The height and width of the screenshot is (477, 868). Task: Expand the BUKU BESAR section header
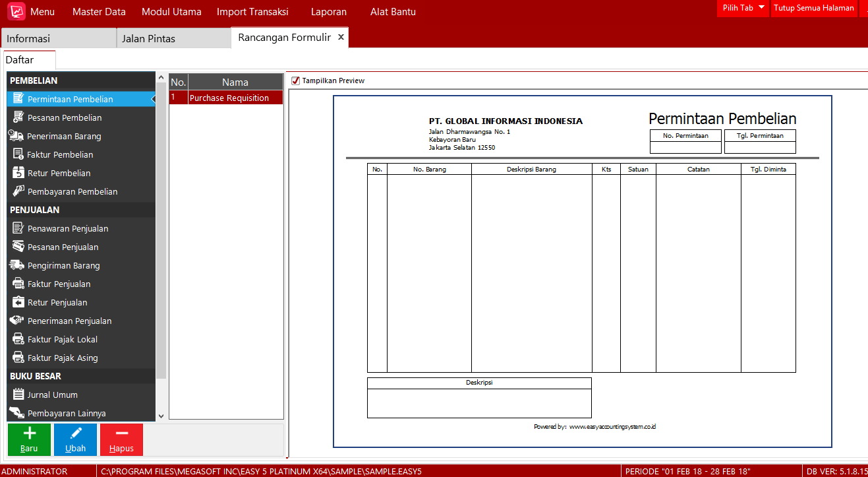point(79,376)
